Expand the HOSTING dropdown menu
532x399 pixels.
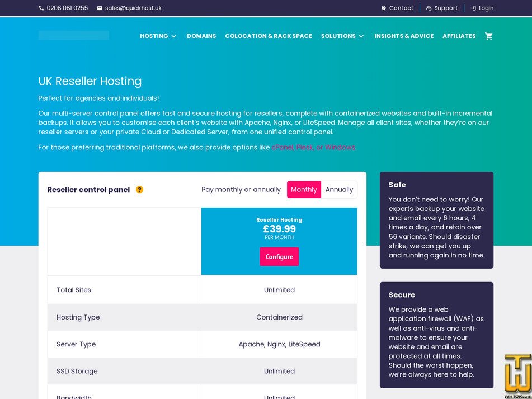click(x=154, y=36)
